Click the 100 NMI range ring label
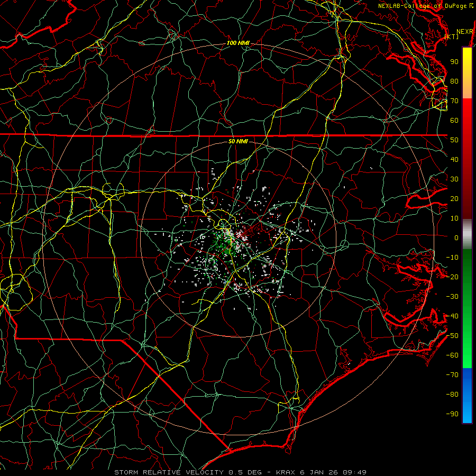 click(238, 43)
